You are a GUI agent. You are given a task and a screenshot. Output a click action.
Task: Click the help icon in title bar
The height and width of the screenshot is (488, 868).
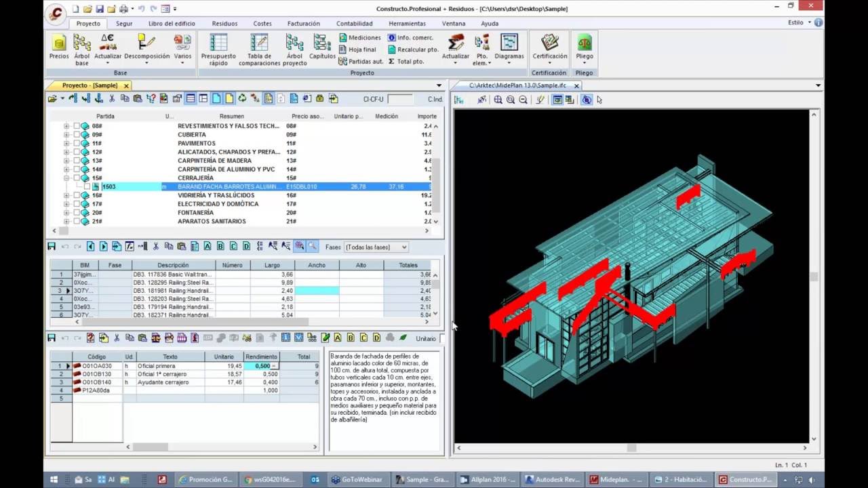pos(818,22)
